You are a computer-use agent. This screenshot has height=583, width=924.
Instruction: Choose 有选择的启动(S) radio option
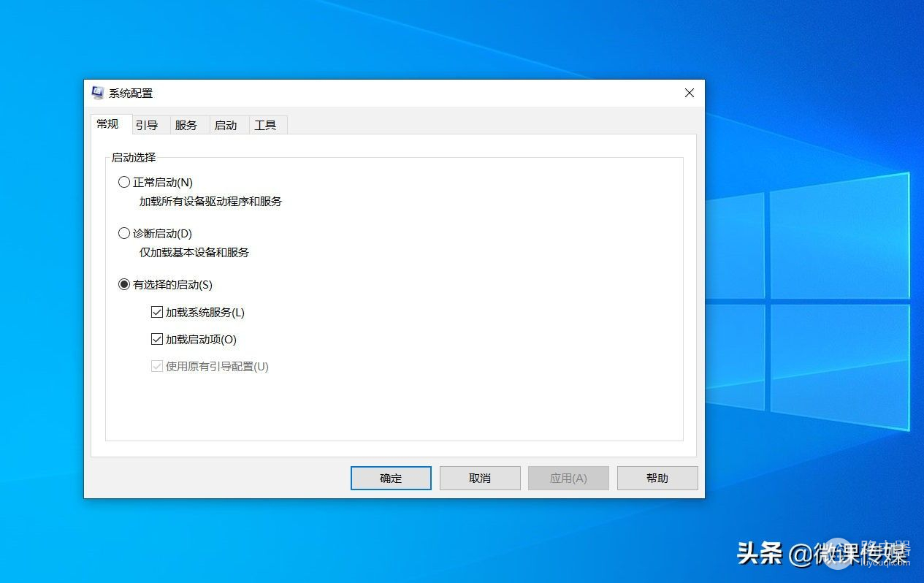tap(124, 284)
